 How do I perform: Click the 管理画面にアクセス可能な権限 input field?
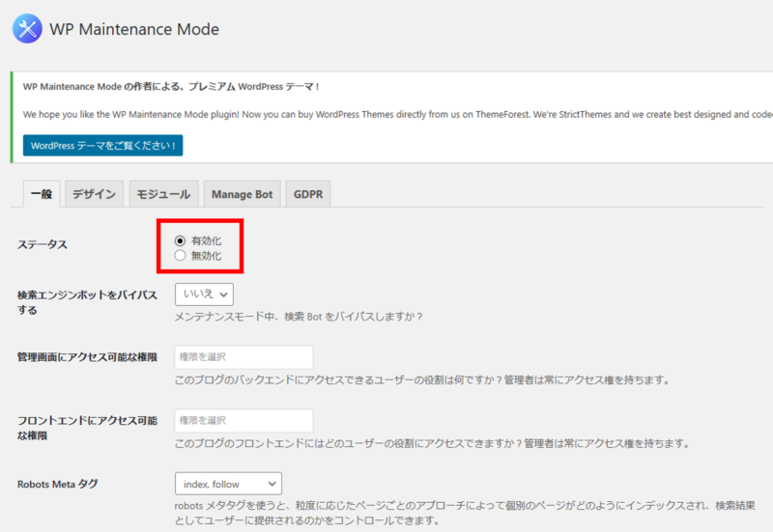coord(244,357)
